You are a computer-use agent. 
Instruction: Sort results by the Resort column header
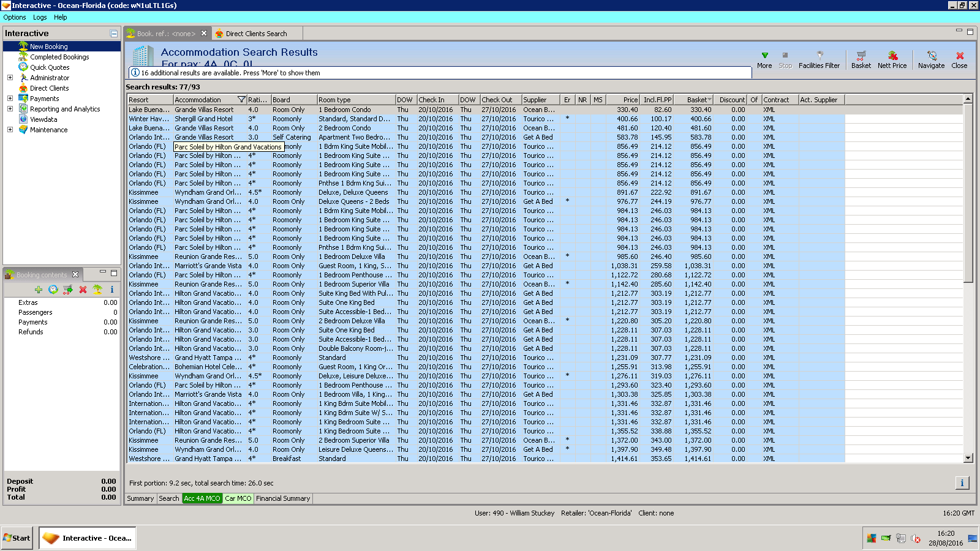(x=150, y=100)
